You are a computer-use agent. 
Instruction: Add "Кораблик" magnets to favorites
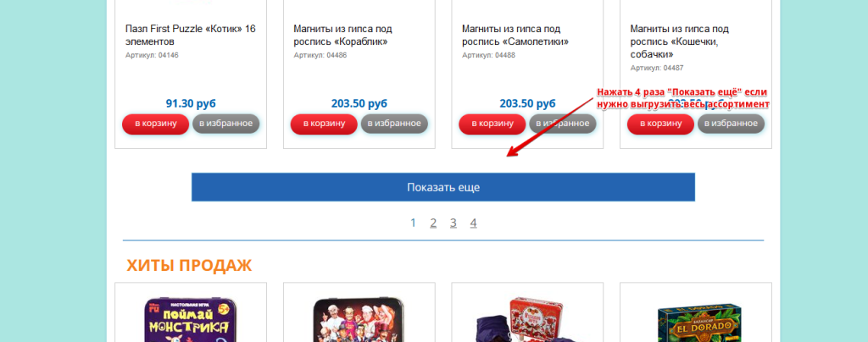pos(394,124)
